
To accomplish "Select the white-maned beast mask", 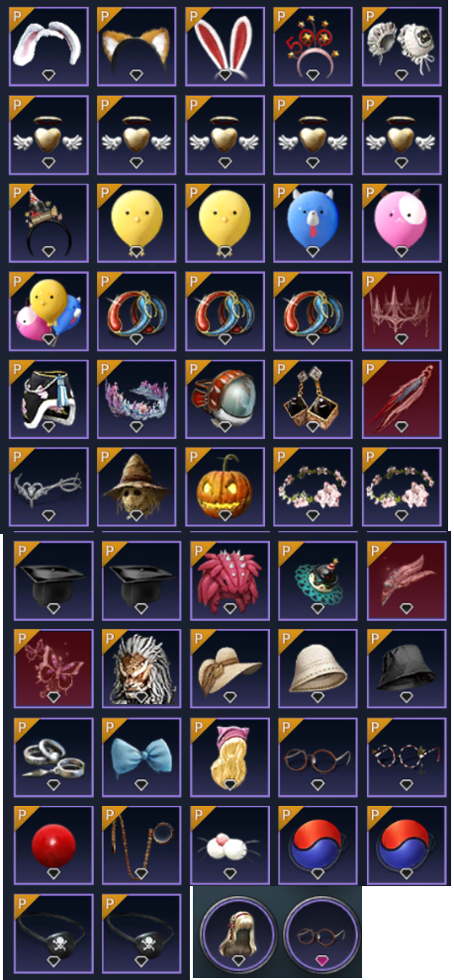I will (x=141, y=668).
